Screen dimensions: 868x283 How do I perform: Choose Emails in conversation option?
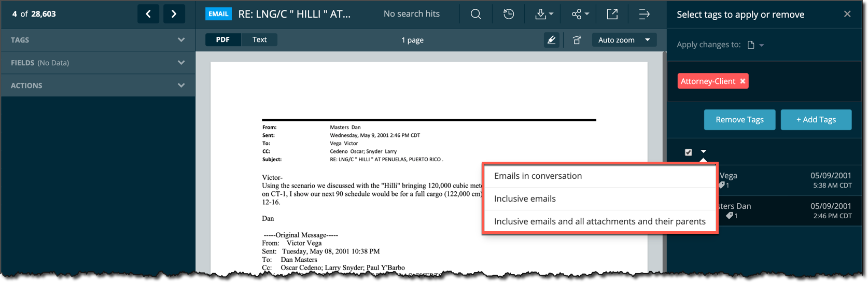pos(600,176)
